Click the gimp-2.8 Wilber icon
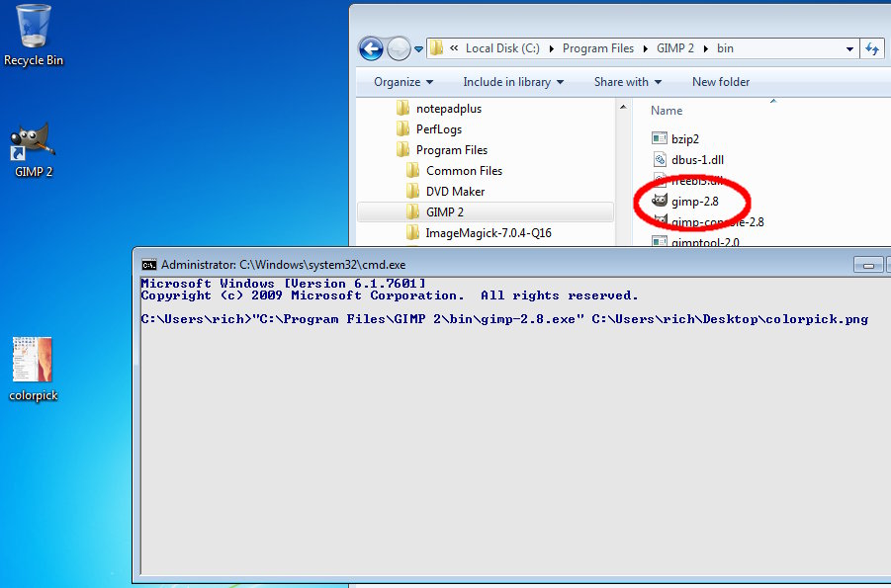Viewport: 891px width, 588px height. pos(660,200)
